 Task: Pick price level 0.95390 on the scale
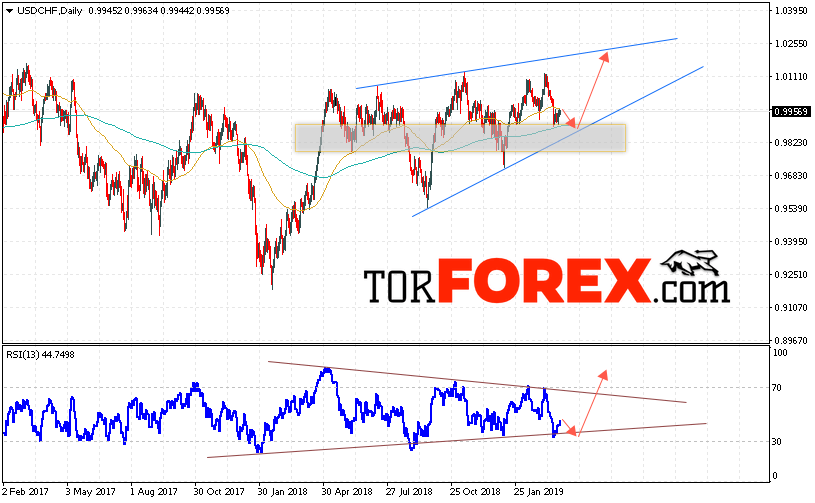pyautogui.click(x=791, y=209)
